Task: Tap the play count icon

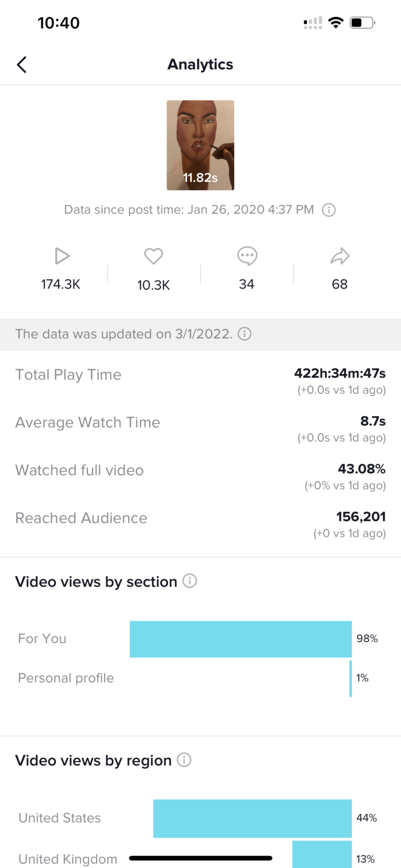Action: [x=62, y=256]
